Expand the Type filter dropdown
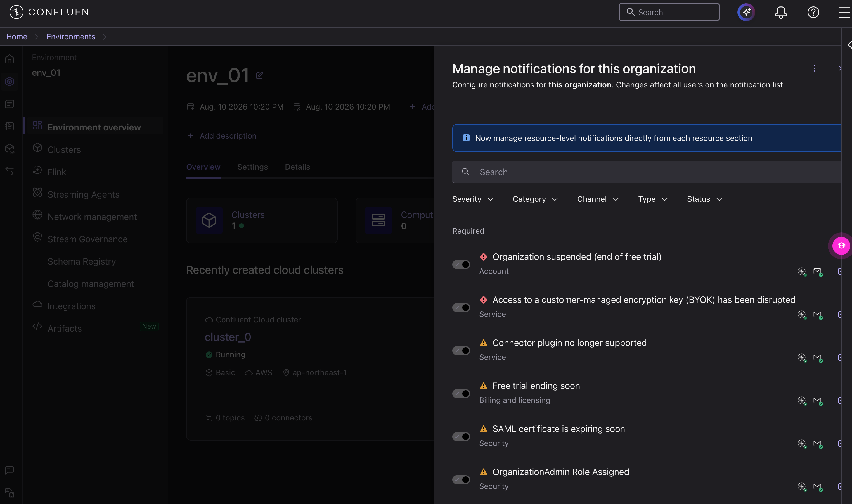852x504 pixels. (653, 199)
